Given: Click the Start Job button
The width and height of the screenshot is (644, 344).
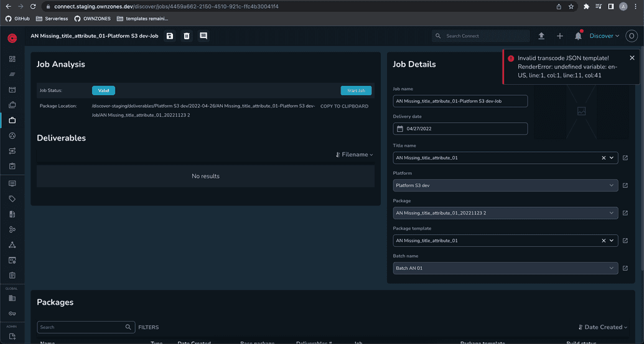Looking at the screenshot, I should (356, 90).
